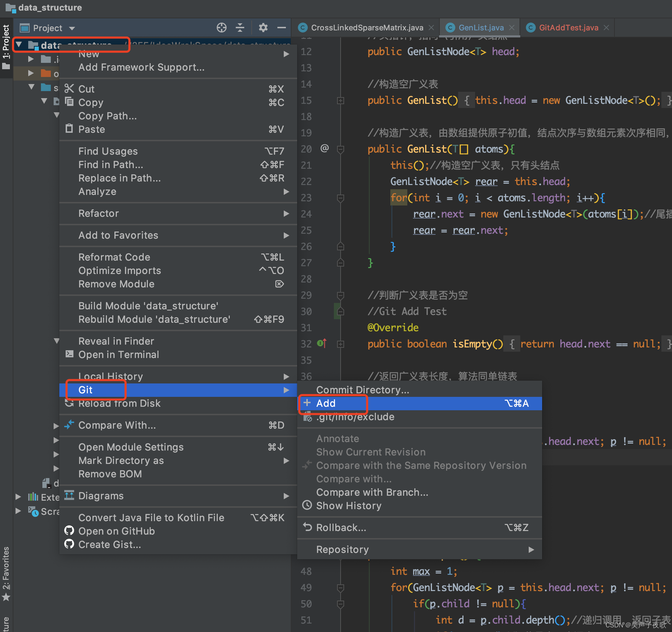This screenshot has height=632, width=672.
Task: Click the collapse all icon in Project panel
Action: (x=240, y=28)
